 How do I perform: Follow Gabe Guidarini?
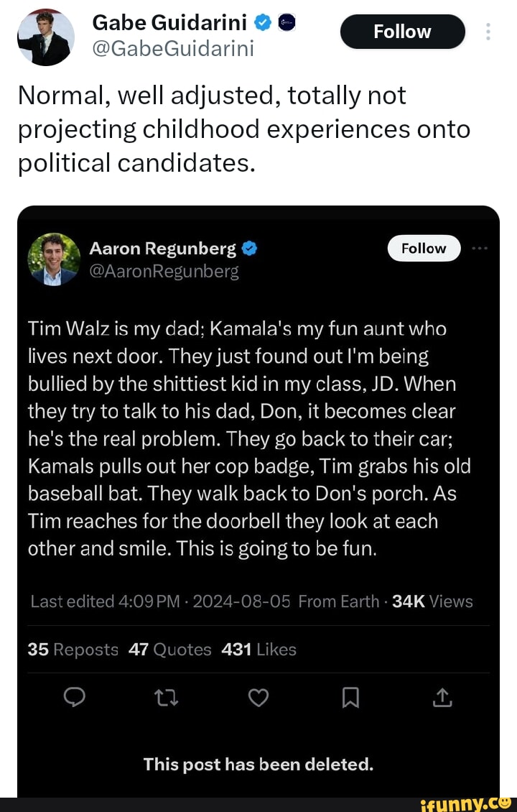pos(402,32)
